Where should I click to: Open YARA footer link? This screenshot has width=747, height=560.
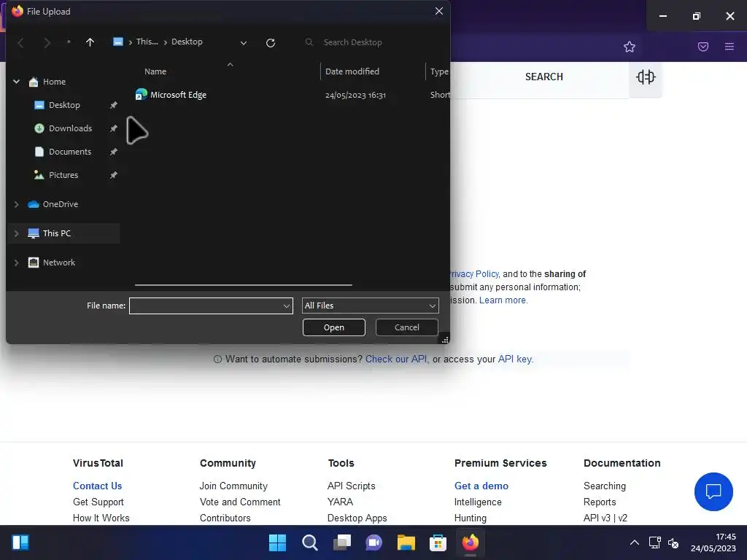tap(340, 502)
